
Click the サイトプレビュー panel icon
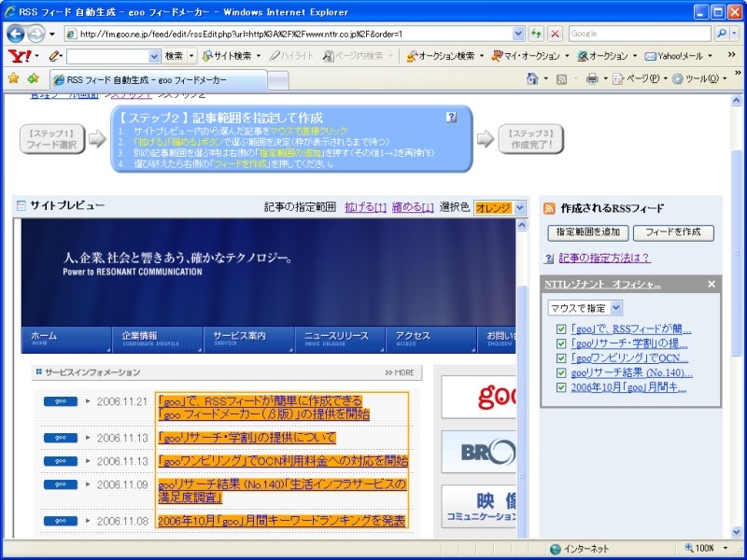tap(21, 205)
